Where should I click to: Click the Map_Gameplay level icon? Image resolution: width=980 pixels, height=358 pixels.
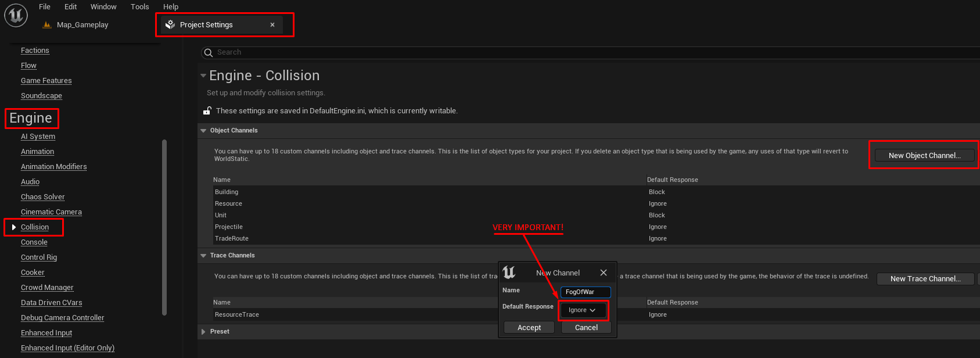click(47, 25)
